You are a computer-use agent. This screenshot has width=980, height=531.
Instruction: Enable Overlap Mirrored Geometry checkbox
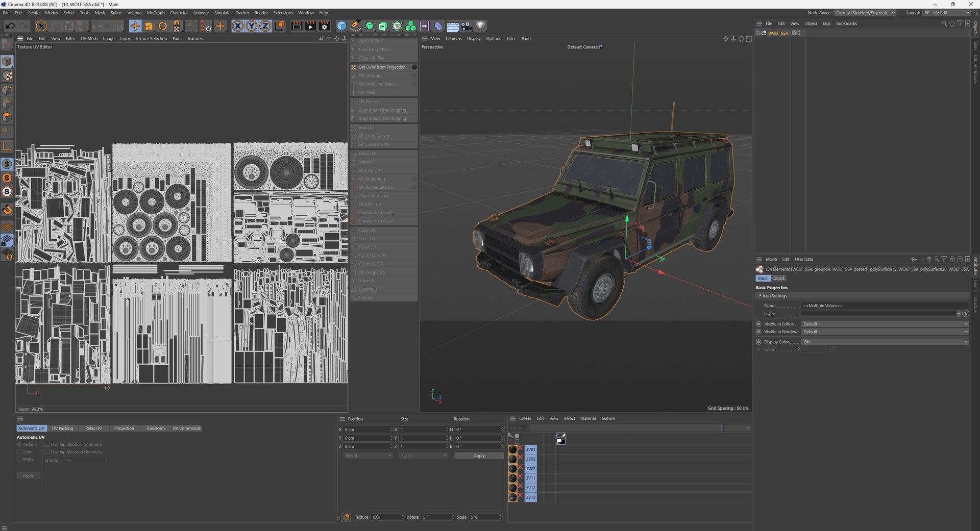coord(47,452)
